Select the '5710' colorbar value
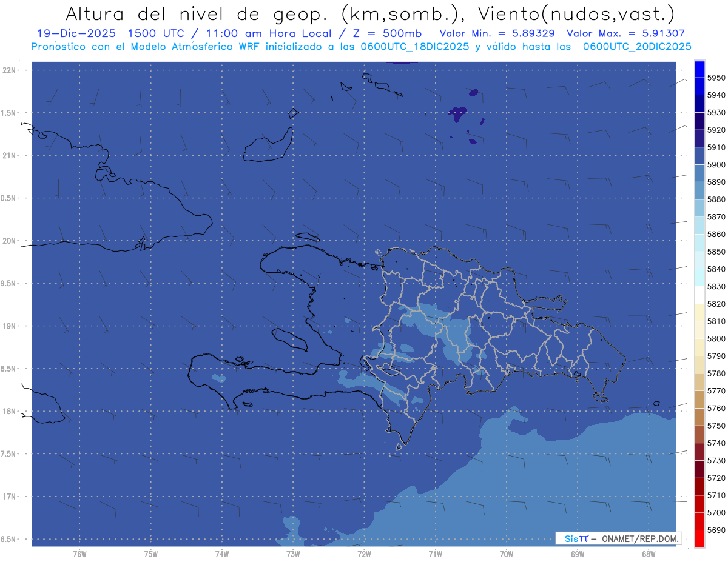 716,495
